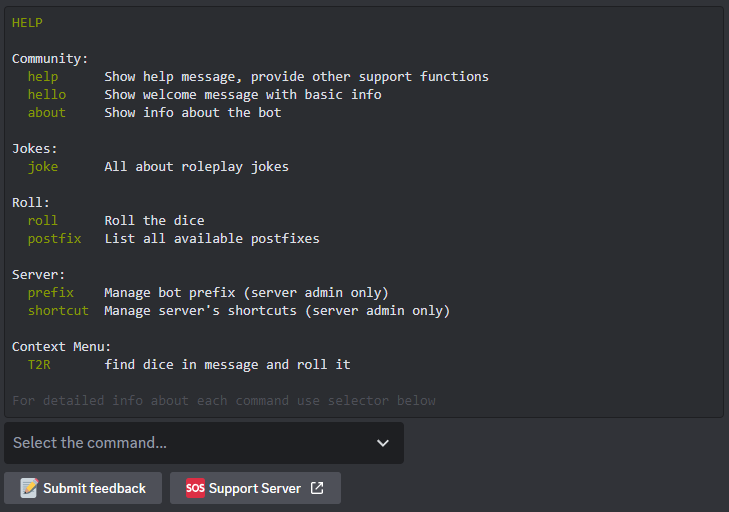The image size is (729, 512).
Task: Click the "prefix" command under Server
Action: [51, 293]
